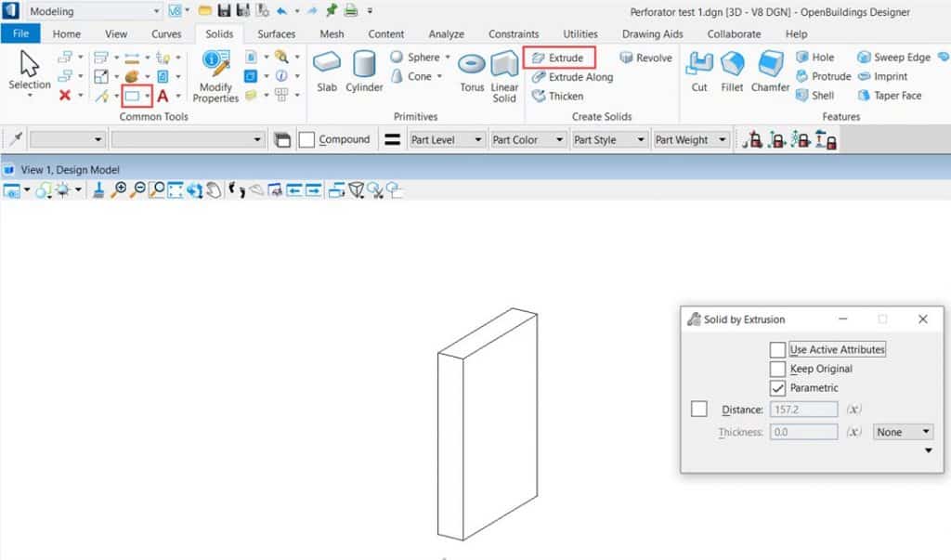Click the Extrude command
This screenshot has height=560, width=951.
[x=560, y=57]
